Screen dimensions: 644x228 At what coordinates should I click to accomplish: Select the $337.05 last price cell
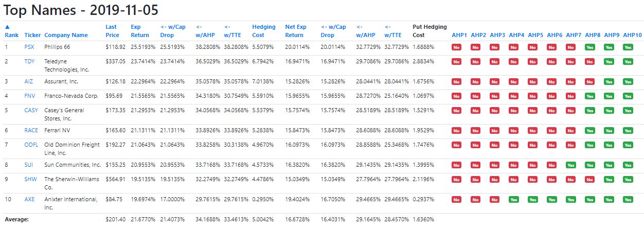pos(115,61)
